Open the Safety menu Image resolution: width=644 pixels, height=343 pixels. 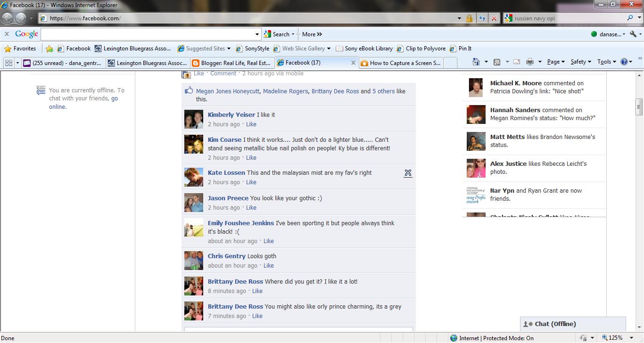point(581,62)
